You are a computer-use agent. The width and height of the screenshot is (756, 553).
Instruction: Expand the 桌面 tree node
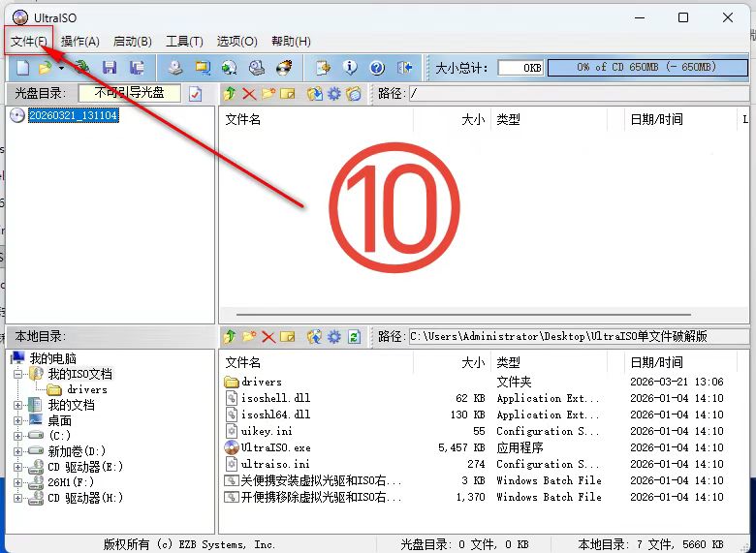tap(17, 420)
